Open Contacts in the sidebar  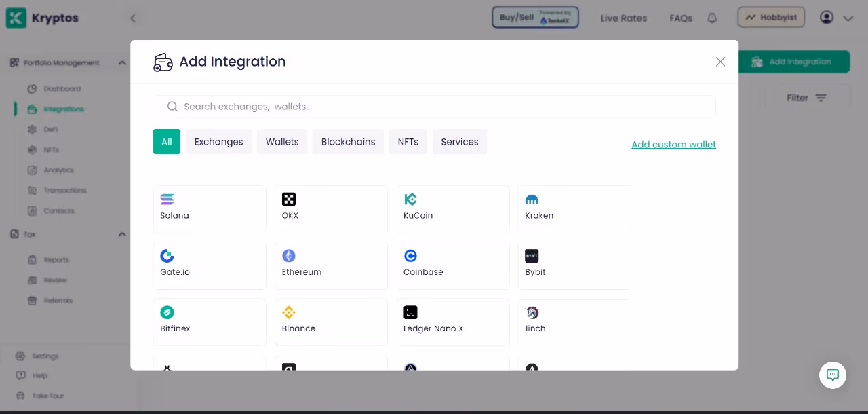click(51, 211)
